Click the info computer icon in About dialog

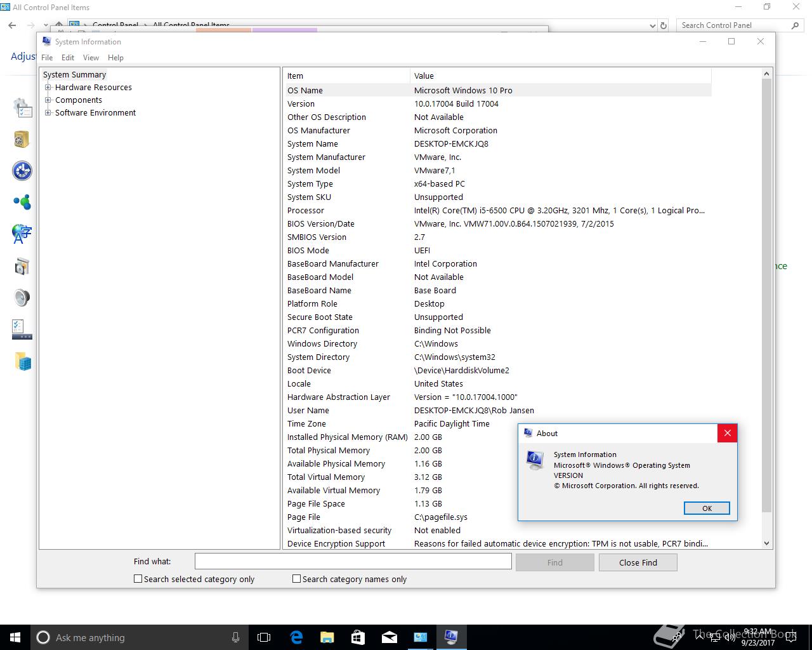tap(535, 459)
